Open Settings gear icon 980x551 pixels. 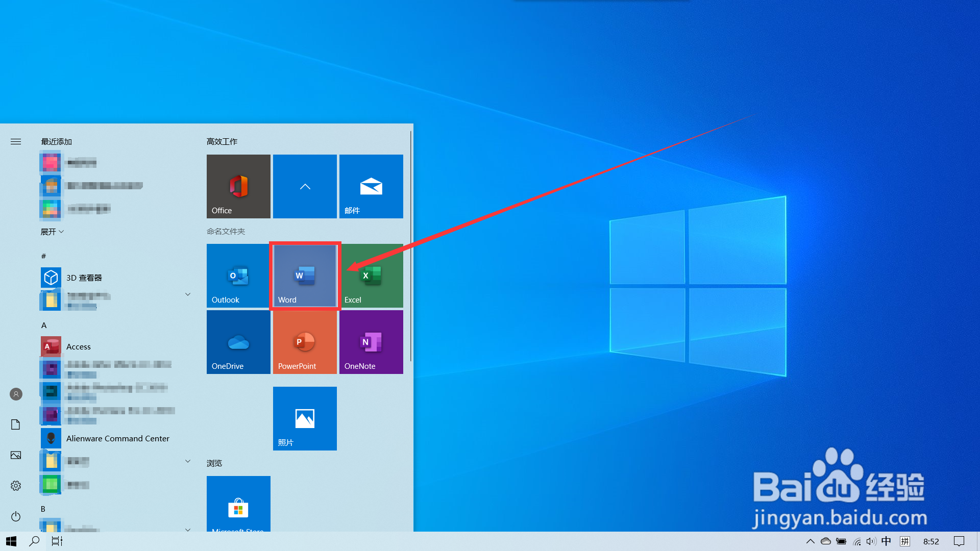click(16, 486)
